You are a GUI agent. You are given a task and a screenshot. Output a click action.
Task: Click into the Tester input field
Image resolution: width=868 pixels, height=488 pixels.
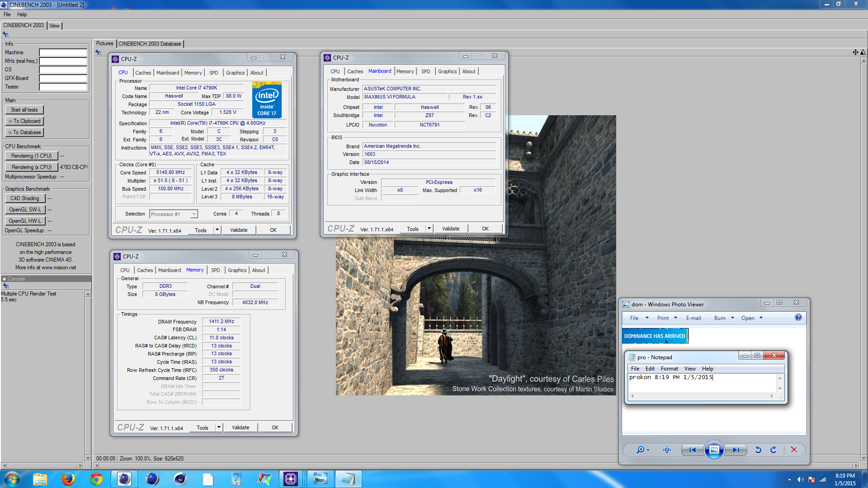(x=63, y=87)
